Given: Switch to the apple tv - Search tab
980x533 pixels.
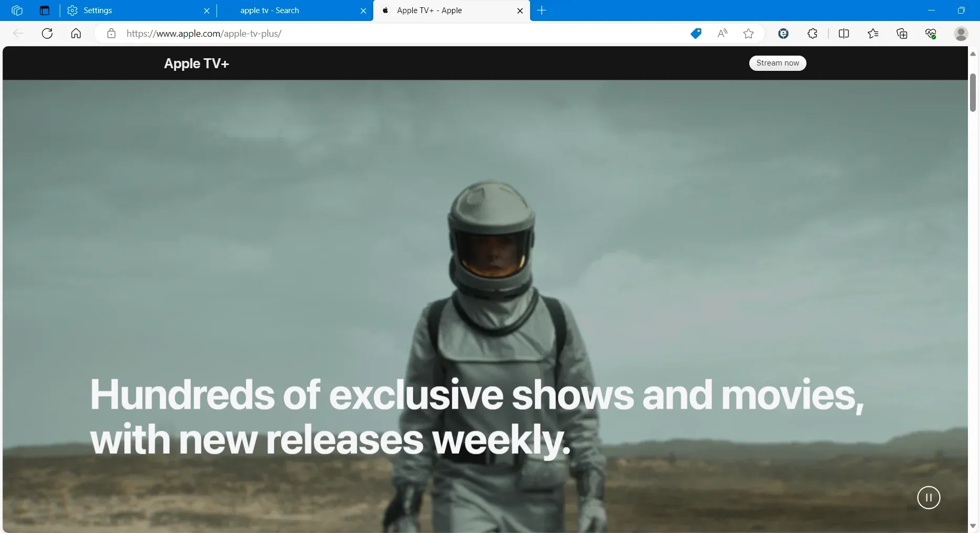Looking at the screenshot, I should [x=288, y=10].
